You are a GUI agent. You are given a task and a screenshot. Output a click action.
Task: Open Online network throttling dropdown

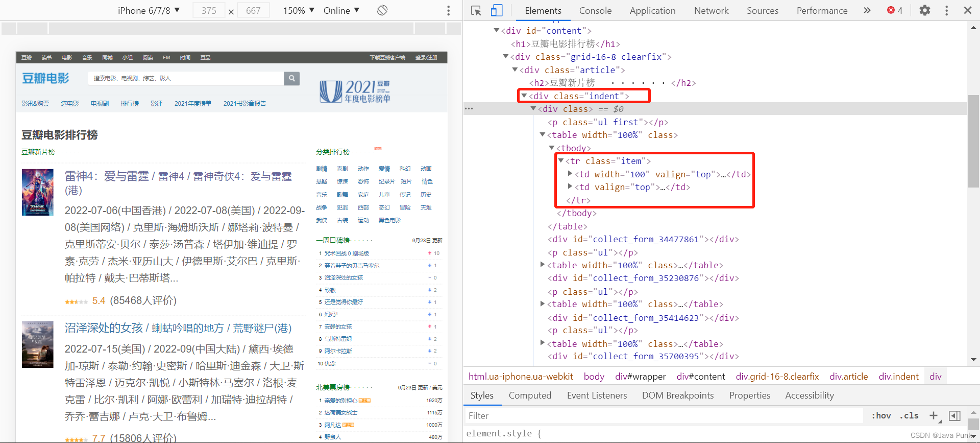(341, 10)
